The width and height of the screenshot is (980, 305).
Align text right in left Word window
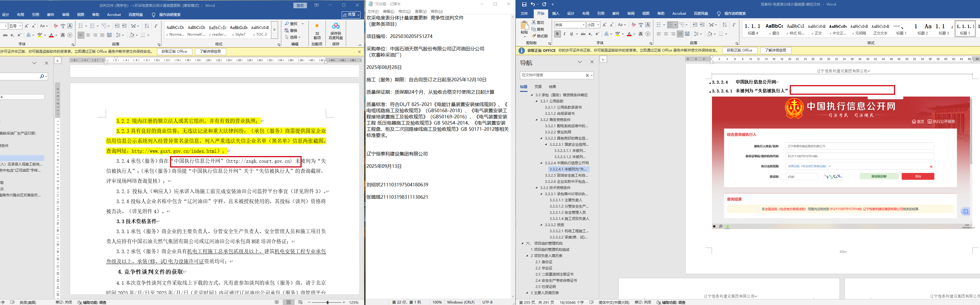[95, 35]
